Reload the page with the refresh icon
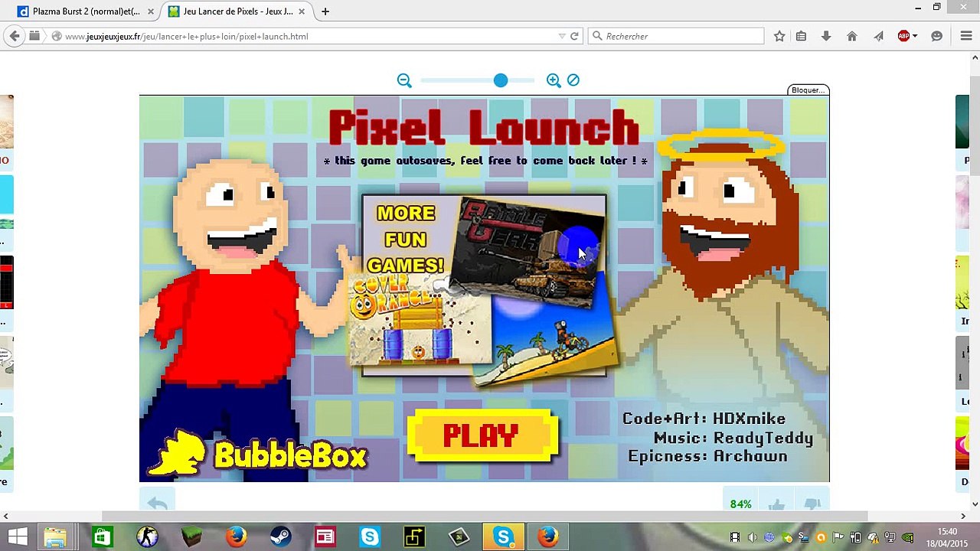Image resolution: width=980 pixels, height=551 pixels. (574, 36)
